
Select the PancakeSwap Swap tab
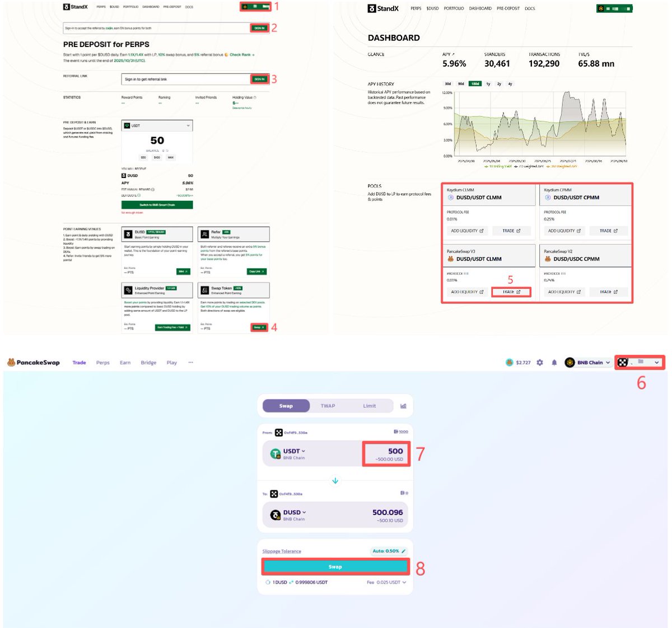286,406
